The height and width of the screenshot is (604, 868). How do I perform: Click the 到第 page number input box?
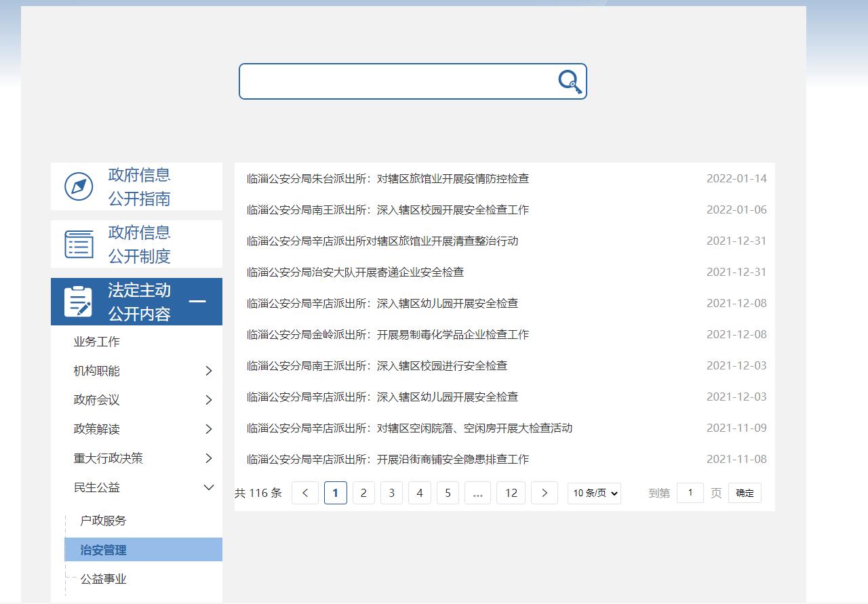[690, 493]
